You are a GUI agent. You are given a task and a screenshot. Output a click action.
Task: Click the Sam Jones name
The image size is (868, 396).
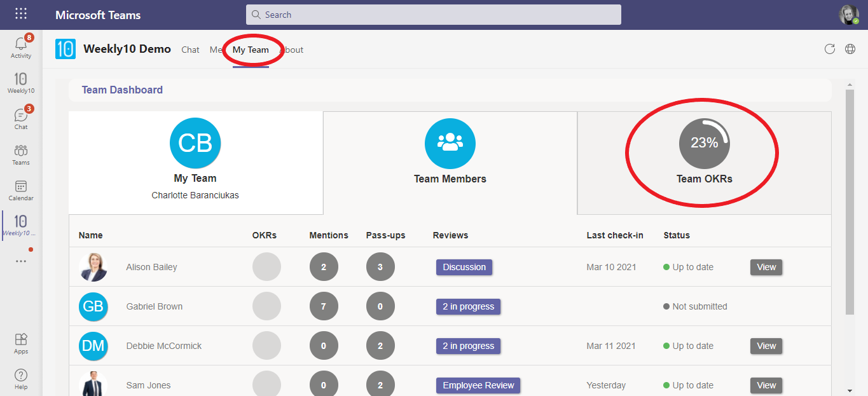(149, 385)
